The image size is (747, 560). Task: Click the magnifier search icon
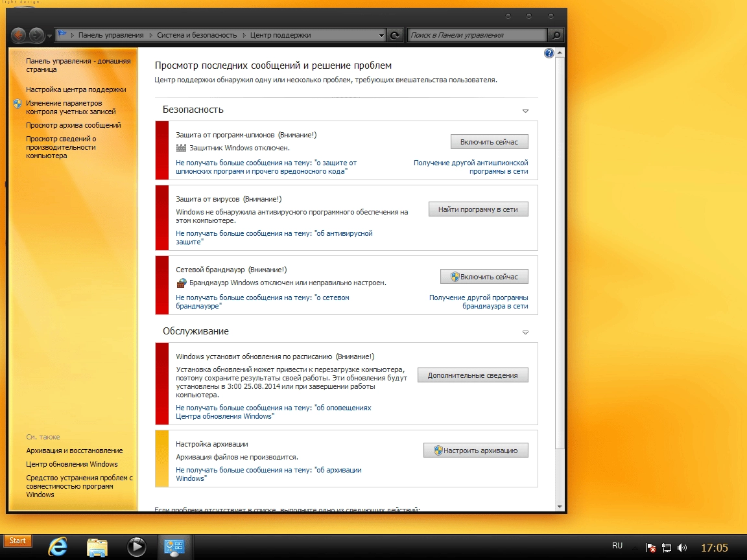coord(556,35)
